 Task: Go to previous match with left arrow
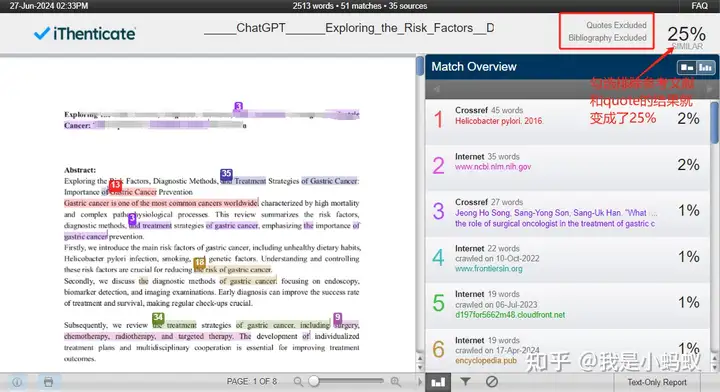436,89
